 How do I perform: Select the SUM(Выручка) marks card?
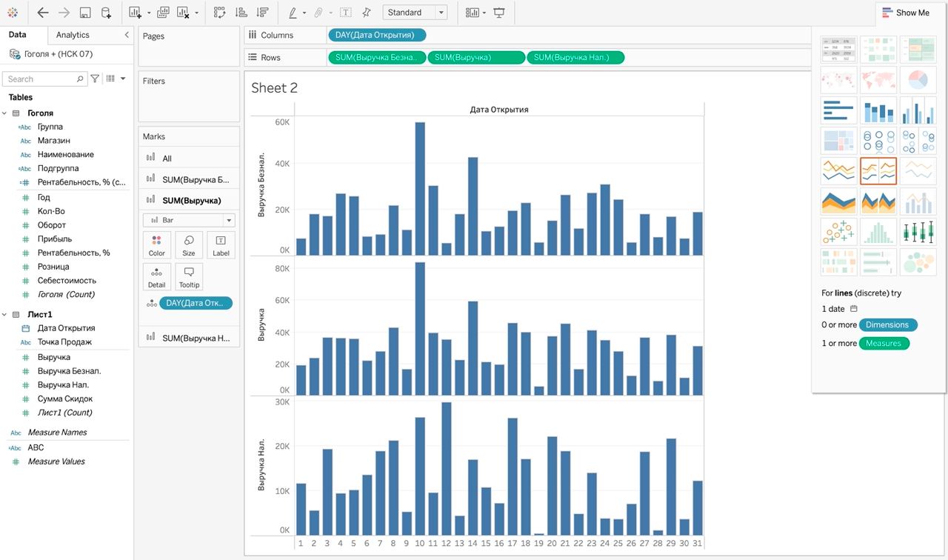[189, 200]
